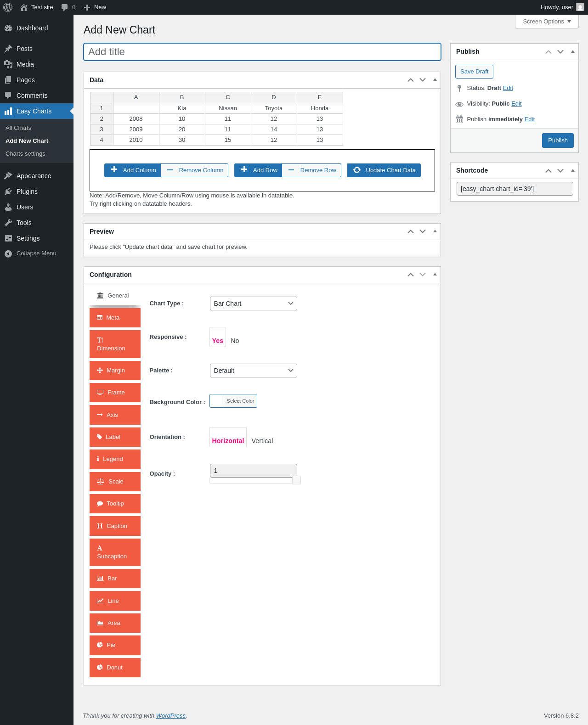
Task: Click the Dashboard gauge icon
Action: coord(8,28)
